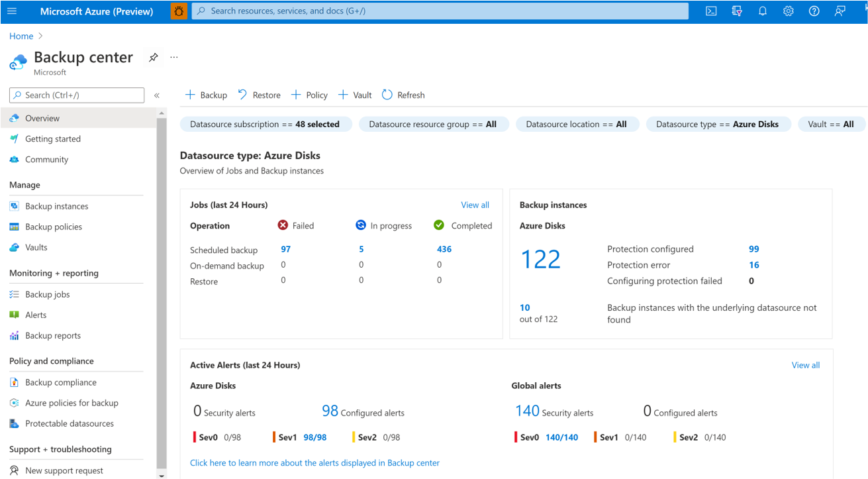This screenshot has height=479, width=868.
Task: View all jobs from last 24 hours
Action: pyautogui.click(x=475, y=205)
